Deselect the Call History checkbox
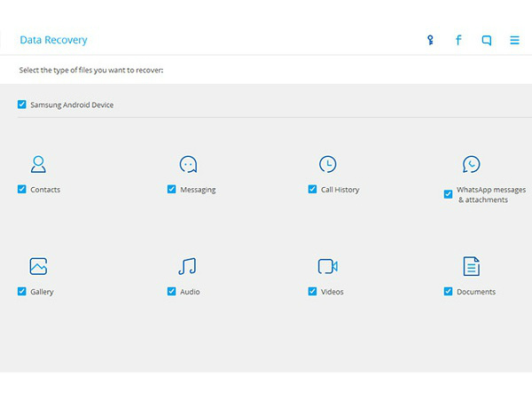532x399 pixels. pos(312,190)
